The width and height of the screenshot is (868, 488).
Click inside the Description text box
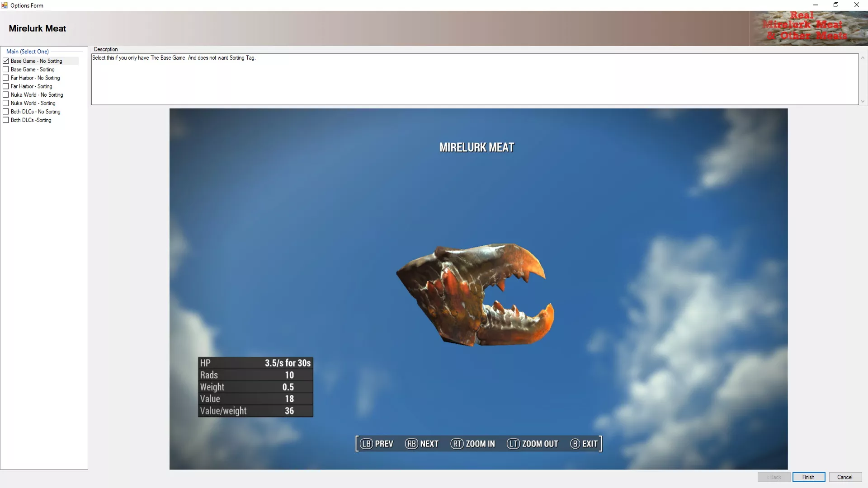coord(475,80)
